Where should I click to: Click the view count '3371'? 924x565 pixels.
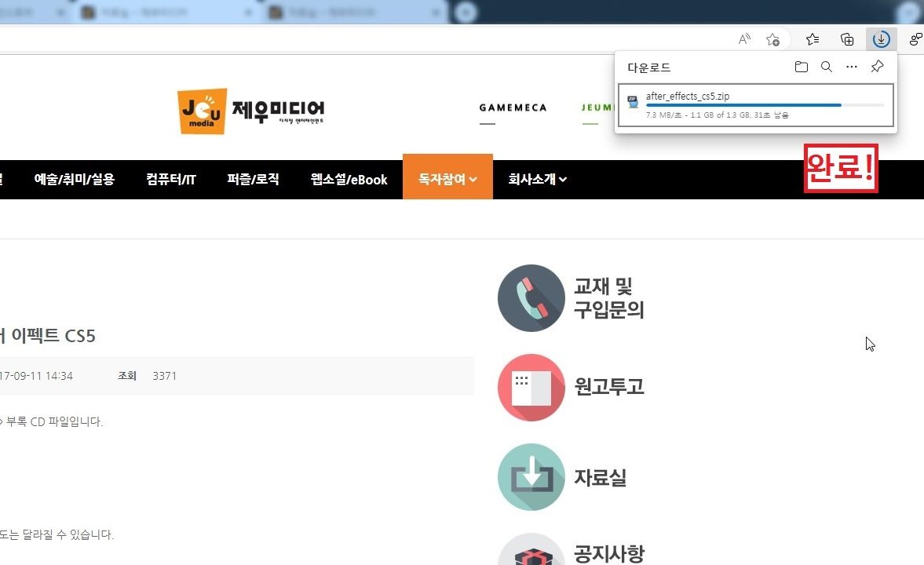pyautogui.click(x=164, y=376)
